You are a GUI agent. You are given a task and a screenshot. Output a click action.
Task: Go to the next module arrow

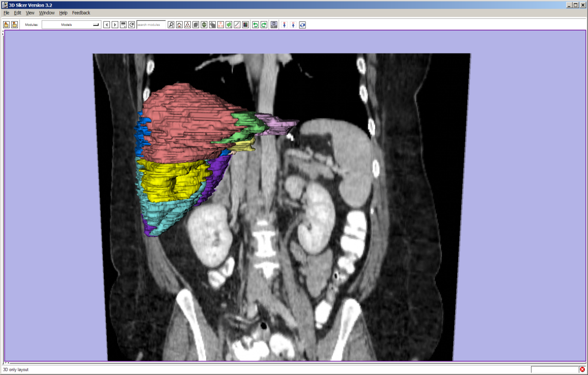pos(115,24)
